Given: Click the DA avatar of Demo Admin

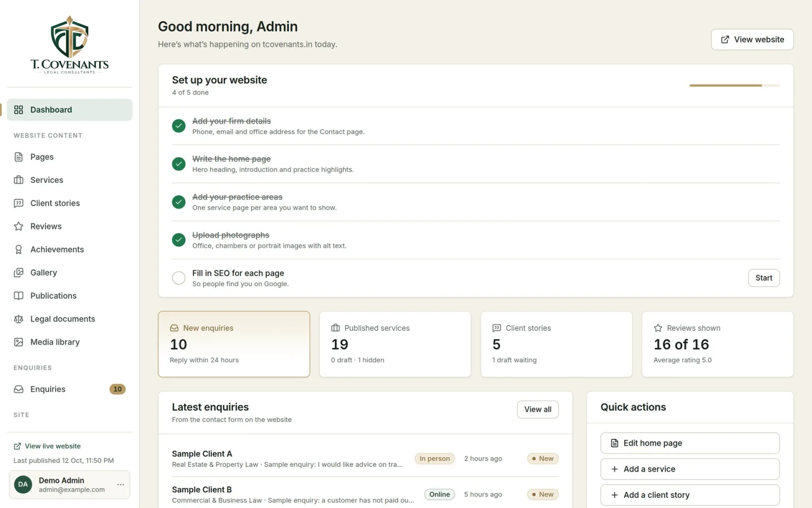Looking at the screenshot, I should click(x=23, y=485).
